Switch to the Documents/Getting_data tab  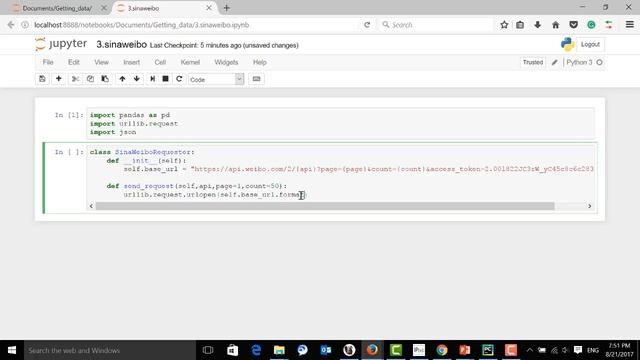(57, 8)
